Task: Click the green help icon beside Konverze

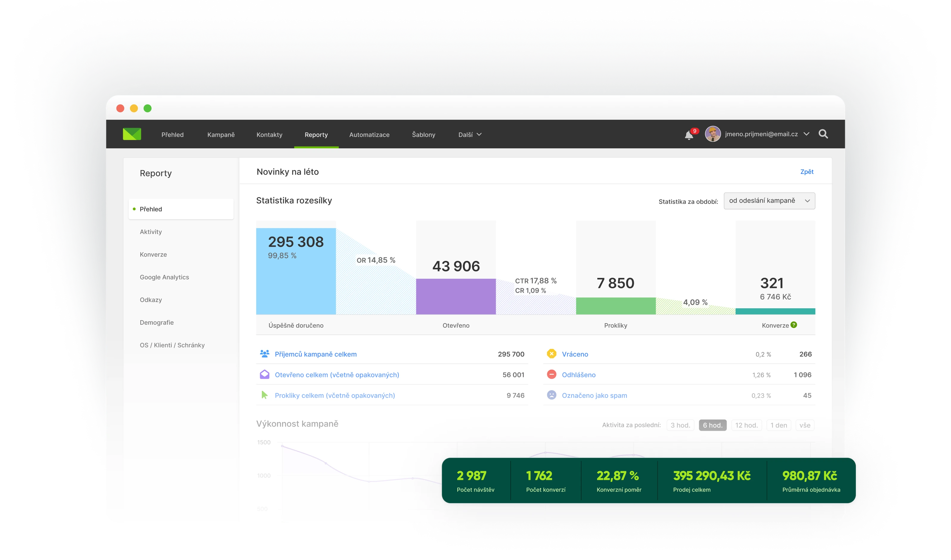Action: click(x=794, y=325)
